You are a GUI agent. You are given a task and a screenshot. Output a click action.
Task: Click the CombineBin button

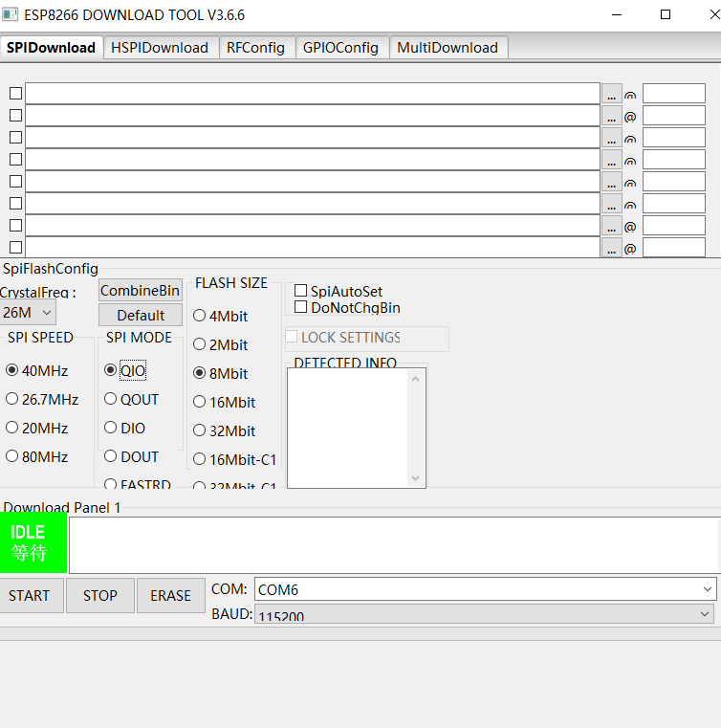[x=141, y=291]
